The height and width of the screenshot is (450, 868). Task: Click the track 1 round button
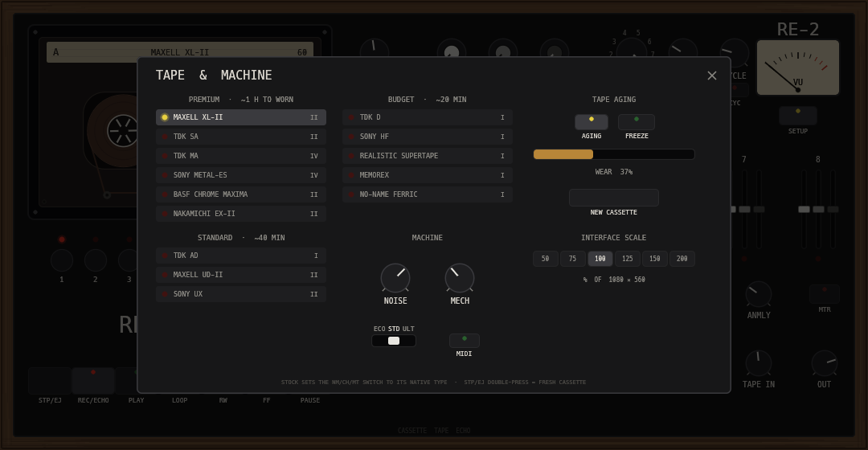(x=61, y=260)
